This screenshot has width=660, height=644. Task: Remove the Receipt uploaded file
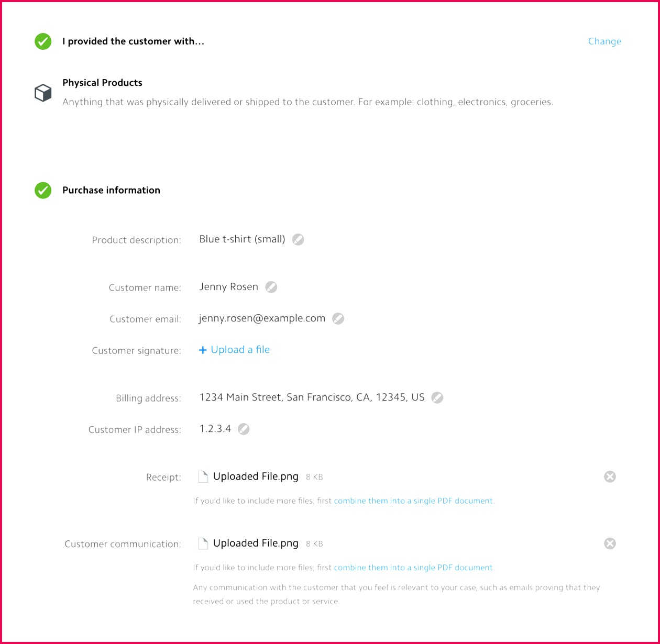pyautogui.click(x=610, y=476)
